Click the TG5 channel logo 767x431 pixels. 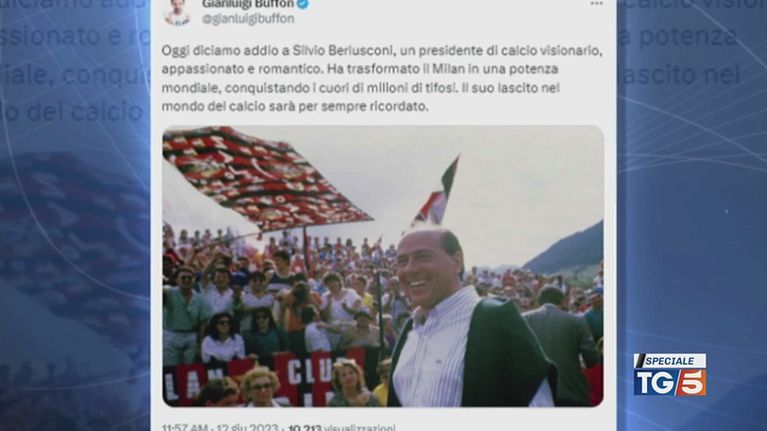click(x=670, y=375)
